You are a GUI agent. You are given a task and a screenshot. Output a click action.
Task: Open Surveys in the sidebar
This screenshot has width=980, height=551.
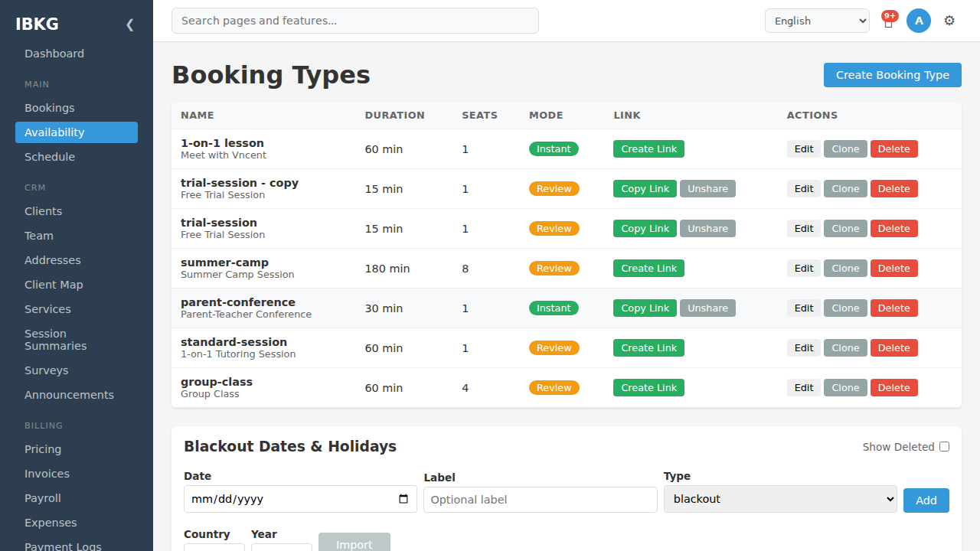pos(77,370)
